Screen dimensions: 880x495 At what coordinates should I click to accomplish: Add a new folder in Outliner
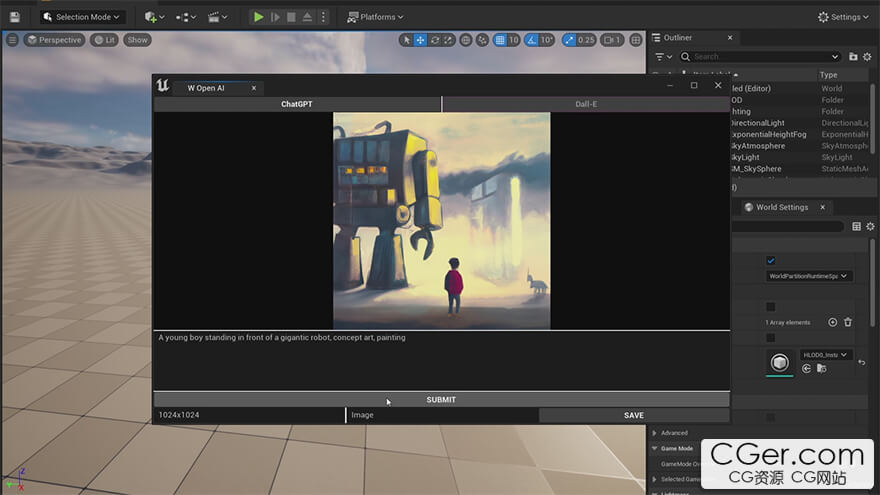click(x=853, y=57)
